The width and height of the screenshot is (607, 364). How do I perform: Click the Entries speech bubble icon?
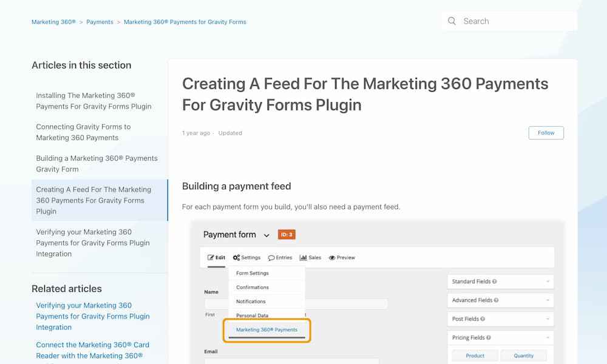click(271, 258)
